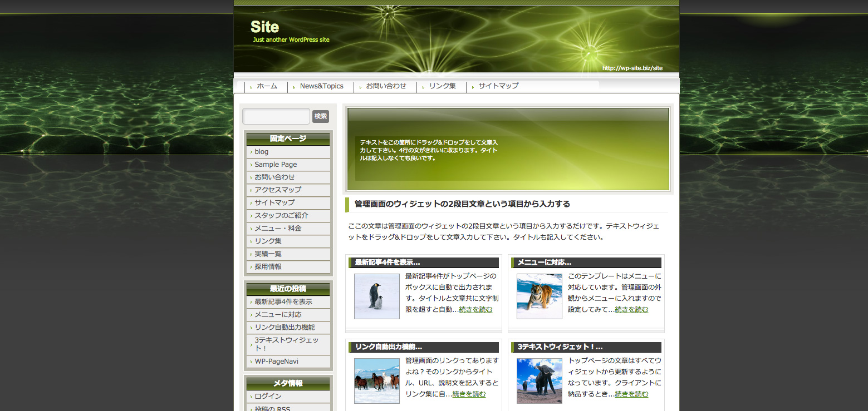Click the tiger thumbnail image
The image size is (868, 411).
coord(540,296)
